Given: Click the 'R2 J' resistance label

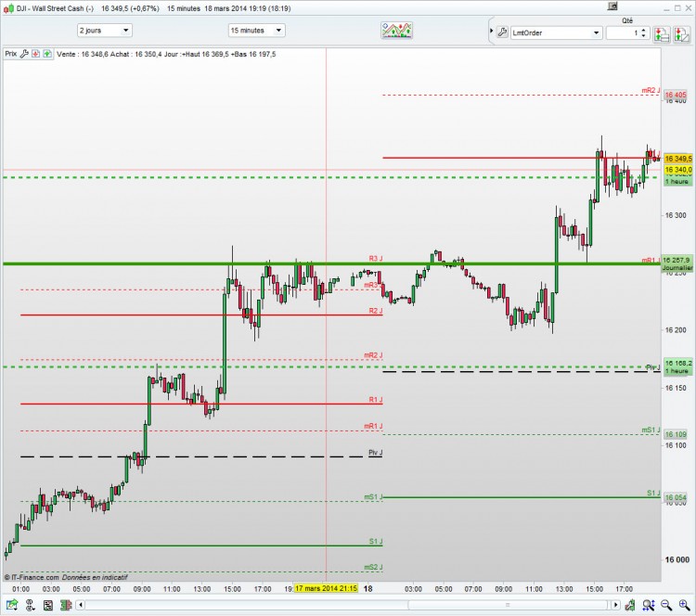Looking at the screenshot, I should pos(376,311).
